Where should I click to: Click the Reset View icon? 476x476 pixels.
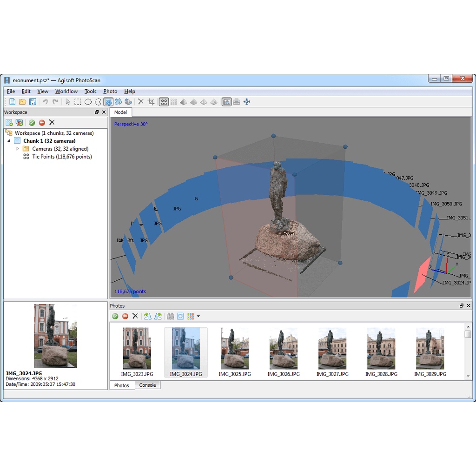[247, 102]
